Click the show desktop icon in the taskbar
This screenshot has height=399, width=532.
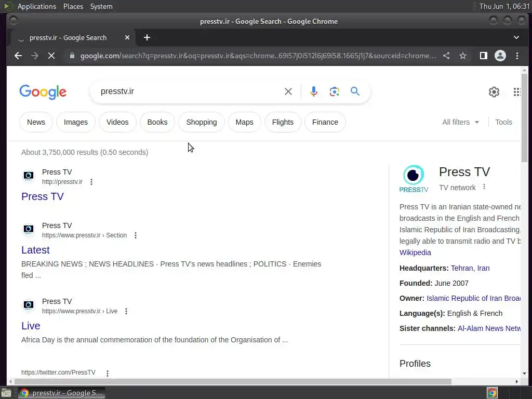(6, 393)
